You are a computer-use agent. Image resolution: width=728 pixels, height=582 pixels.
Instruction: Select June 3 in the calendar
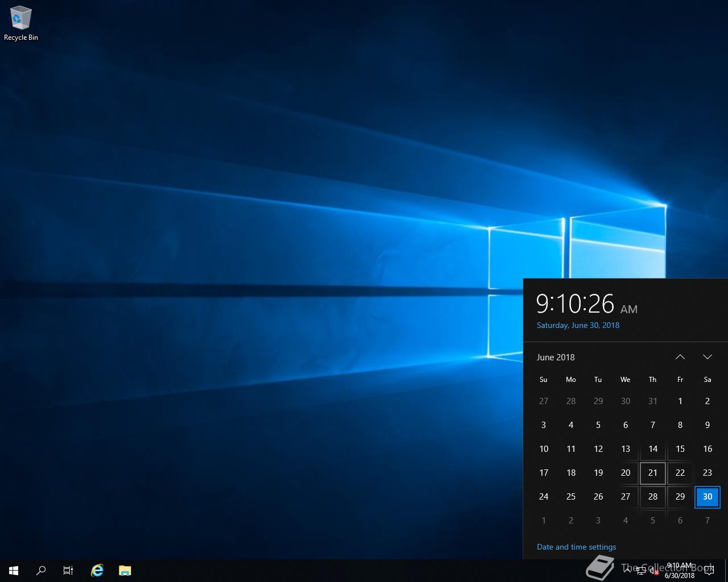(x=544, y=425)
